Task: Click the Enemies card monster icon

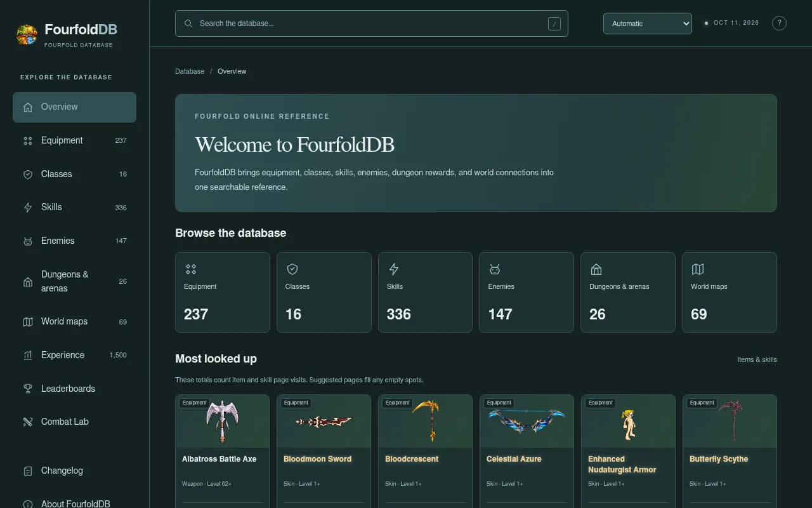Action: point(495,269)
